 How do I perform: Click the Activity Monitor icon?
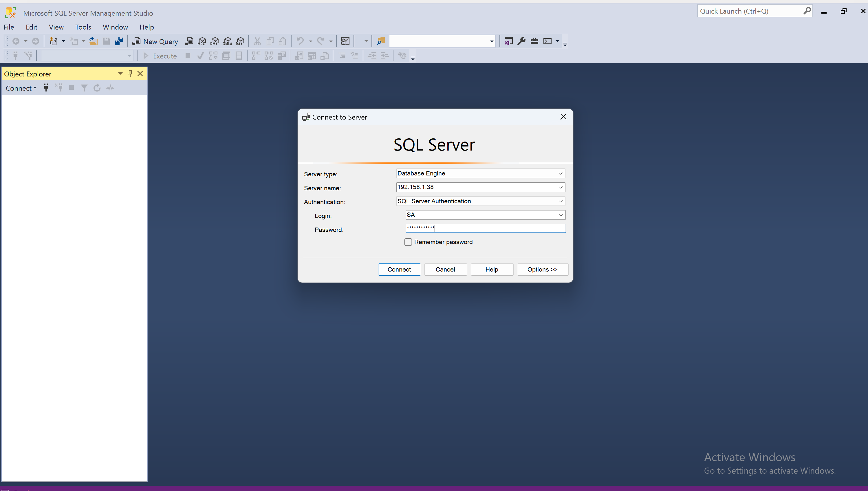click(x=345, y=41)
